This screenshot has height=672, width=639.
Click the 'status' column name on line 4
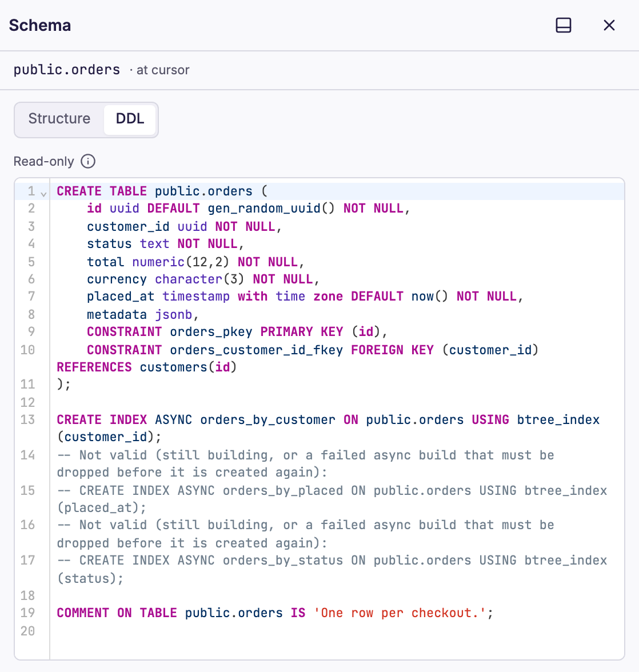point(109,244)
